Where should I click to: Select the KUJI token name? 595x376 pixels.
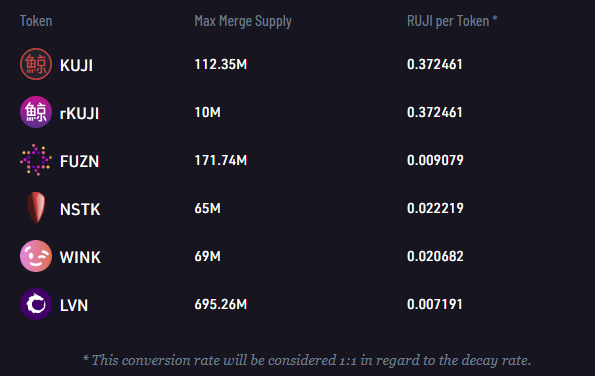click(x=76, y=65)
